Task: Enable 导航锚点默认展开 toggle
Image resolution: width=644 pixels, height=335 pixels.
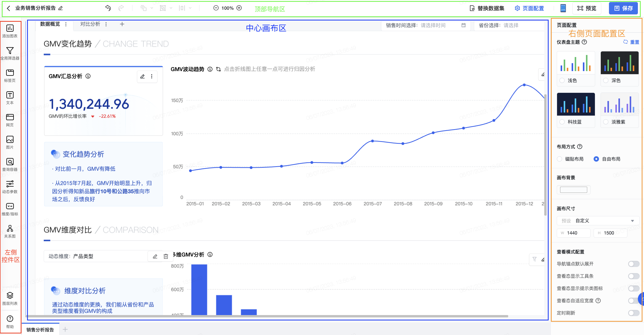Action: tap(633, 264)
